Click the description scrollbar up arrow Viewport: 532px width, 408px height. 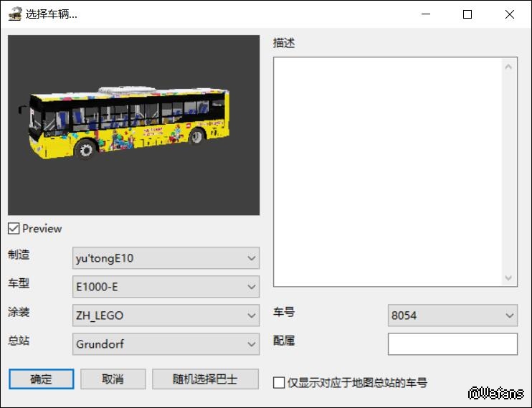[509, 67]
